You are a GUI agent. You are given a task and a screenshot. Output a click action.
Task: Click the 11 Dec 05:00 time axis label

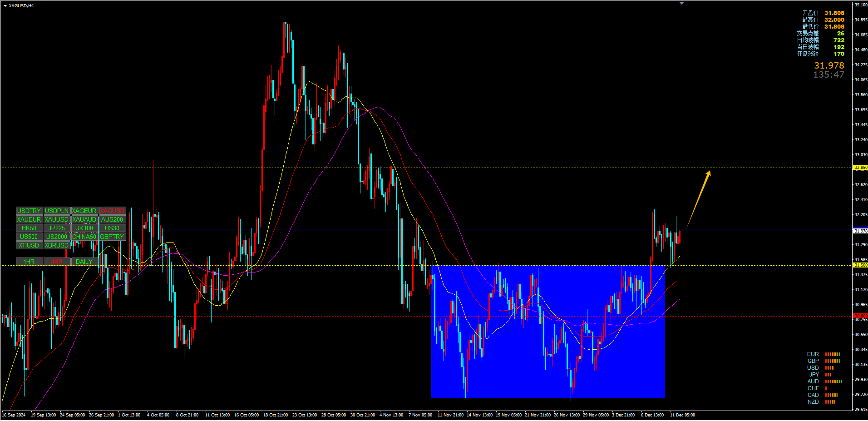[x=682, y=415]
